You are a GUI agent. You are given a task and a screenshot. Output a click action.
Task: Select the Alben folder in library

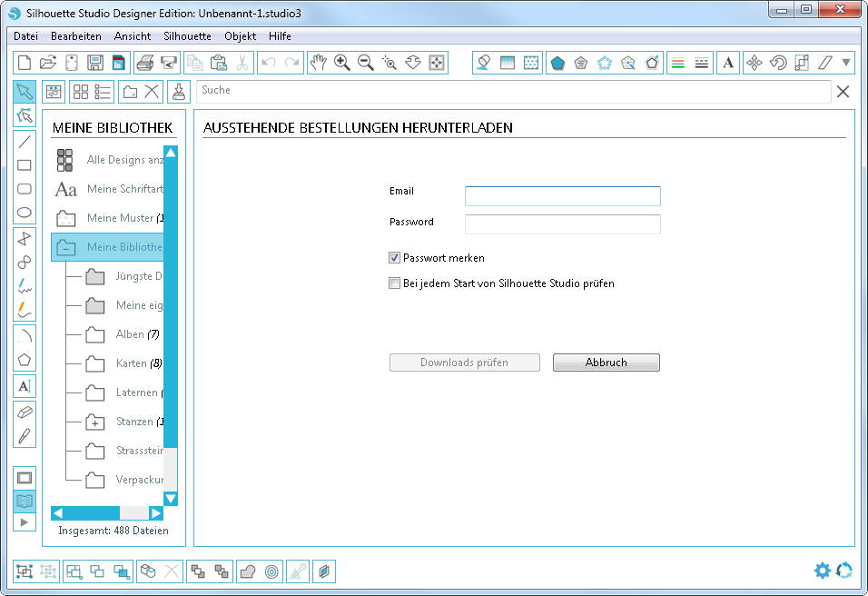(129, 334)
